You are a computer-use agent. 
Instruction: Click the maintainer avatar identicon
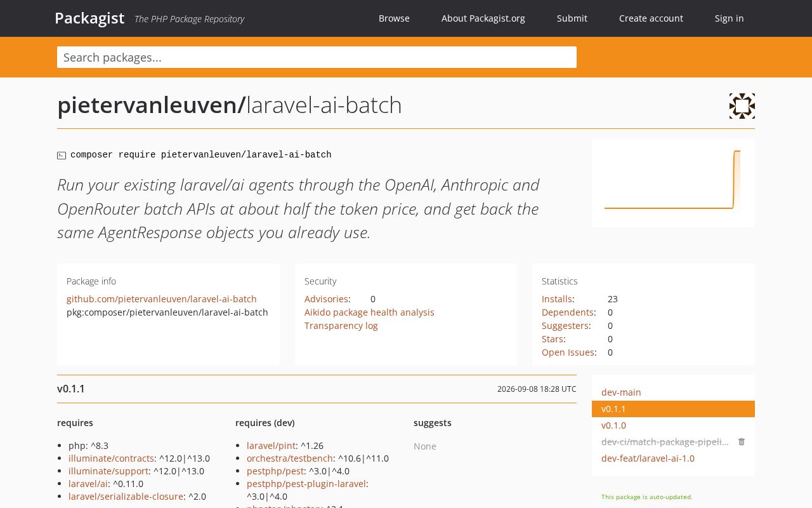point(742,106)
